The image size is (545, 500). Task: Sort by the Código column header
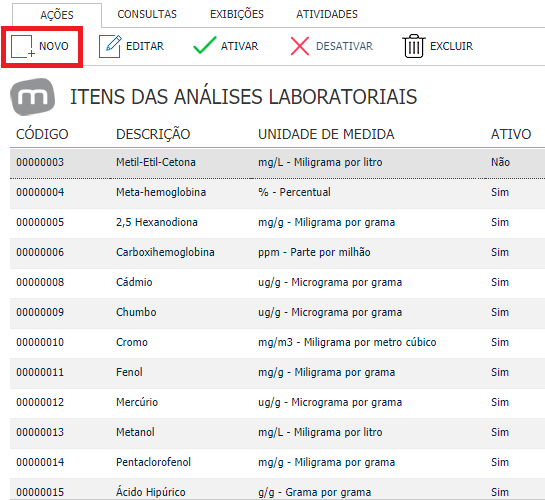tap(42, 134)
